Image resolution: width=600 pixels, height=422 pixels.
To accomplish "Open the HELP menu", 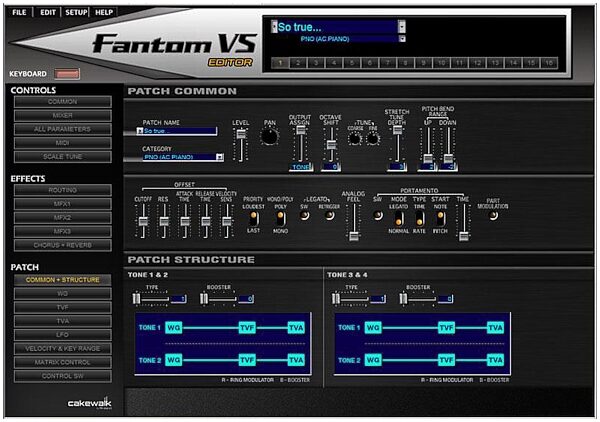I will tap(104, 12).
